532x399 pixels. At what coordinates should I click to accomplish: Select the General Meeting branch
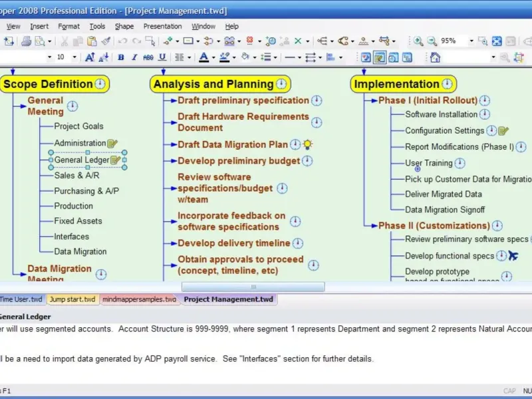46,106
